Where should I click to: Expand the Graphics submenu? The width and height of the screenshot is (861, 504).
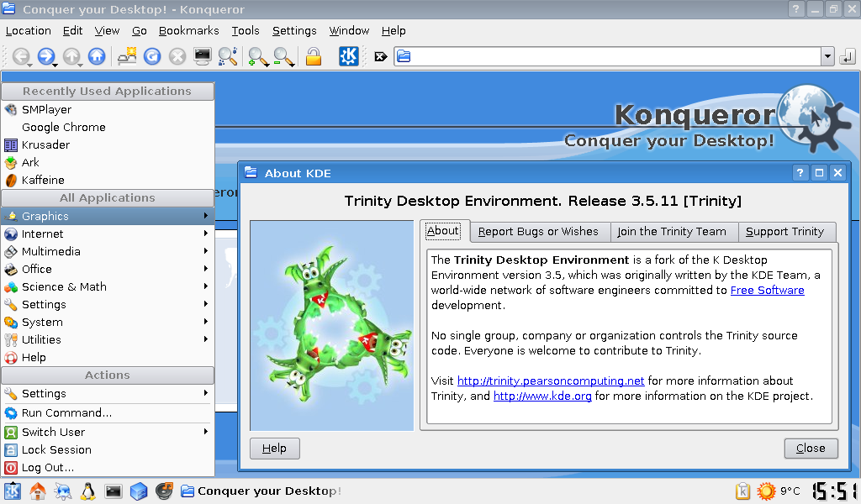click(x=108, y=216)
